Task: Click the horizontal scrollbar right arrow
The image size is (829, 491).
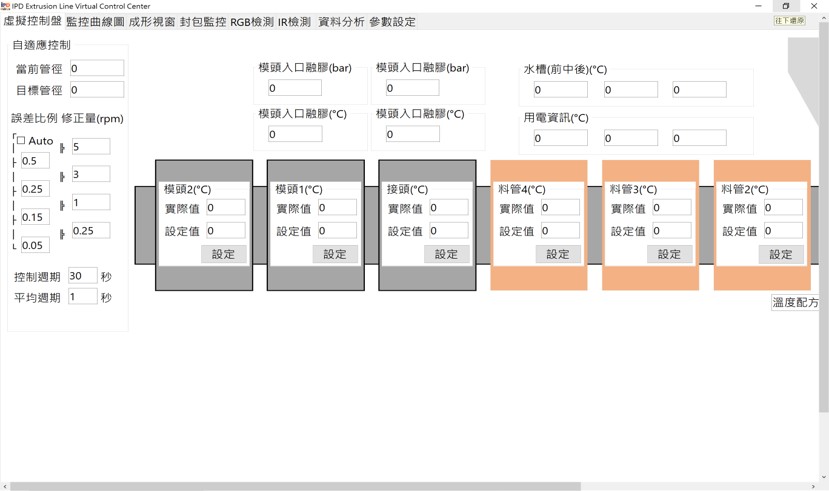Action: (813, 486)
